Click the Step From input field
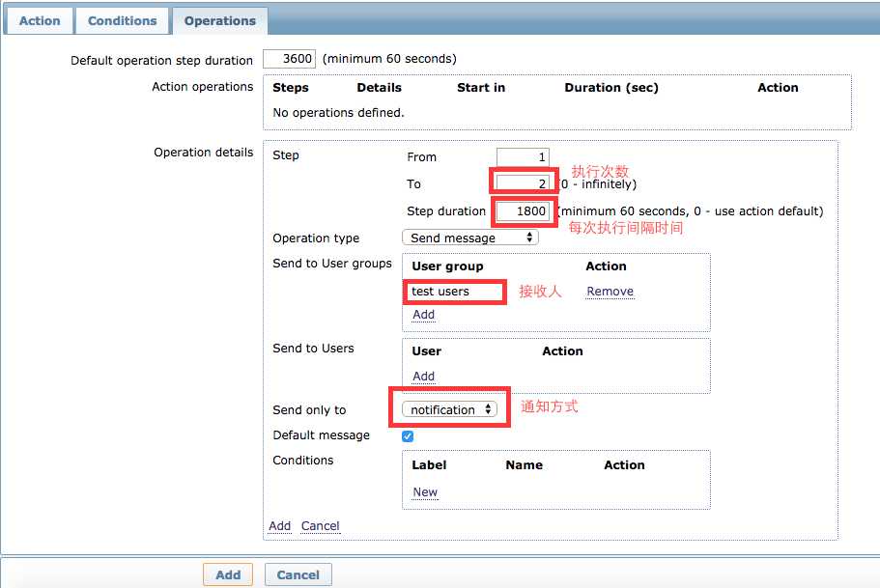 coord(523,157)
